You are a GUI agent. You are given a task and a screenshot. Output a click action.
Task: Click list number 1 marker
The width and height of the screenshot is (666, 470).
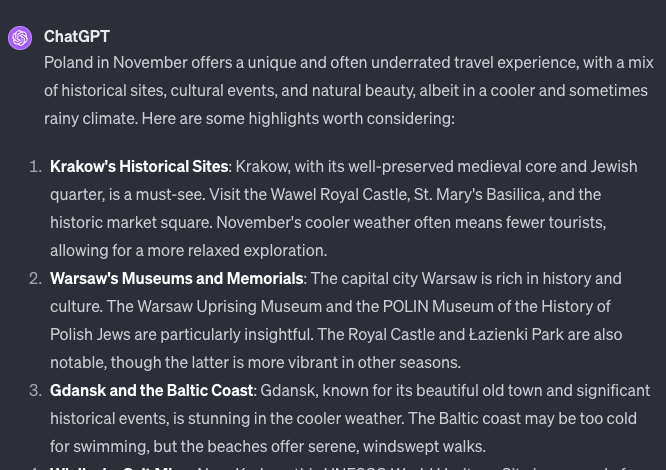click(x=35, y=166)
